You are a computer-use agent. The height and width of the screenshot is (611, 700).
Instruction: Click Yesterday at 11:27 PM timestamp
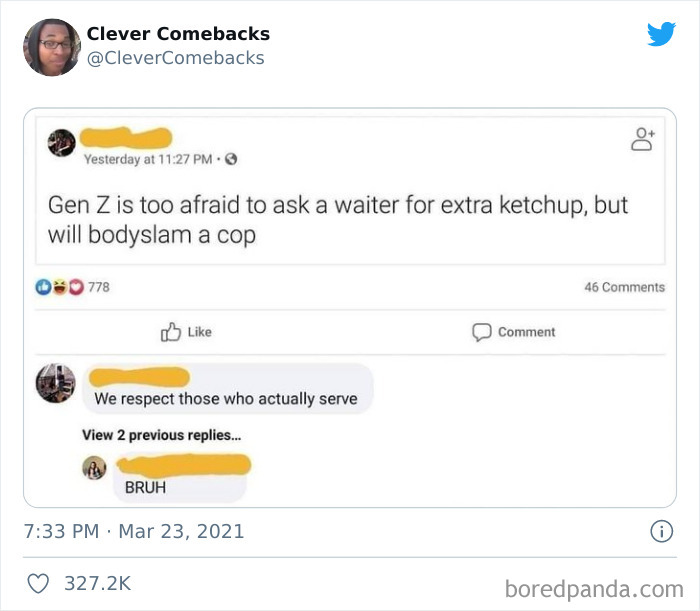point(147,159)
